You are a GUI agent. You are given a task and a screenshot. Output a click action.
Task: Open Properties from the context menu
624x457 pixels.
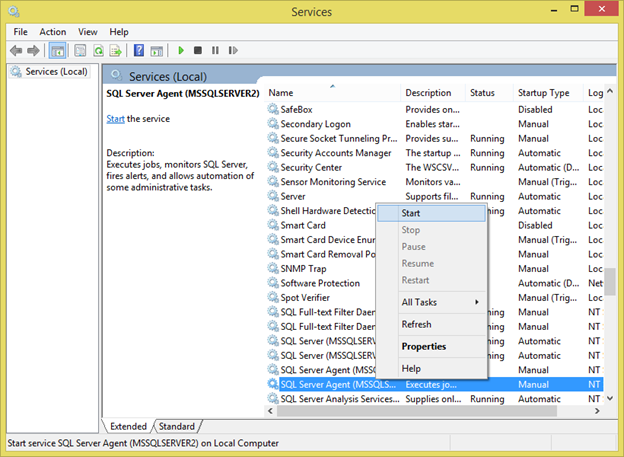[x=423, y=347]
